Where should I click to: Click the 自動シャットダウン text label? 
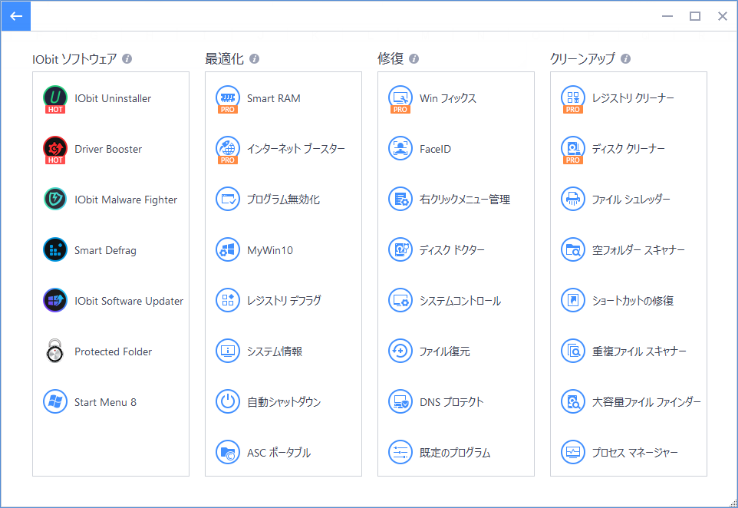284,402
